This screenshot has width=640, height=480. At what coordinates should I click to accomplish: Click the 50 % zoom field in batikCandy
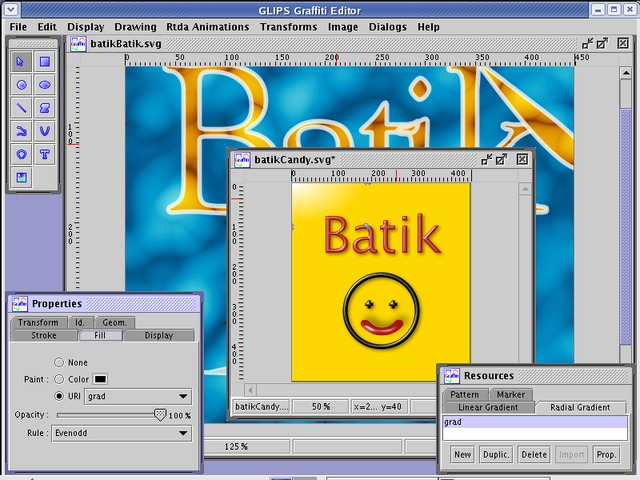(321, 407)
